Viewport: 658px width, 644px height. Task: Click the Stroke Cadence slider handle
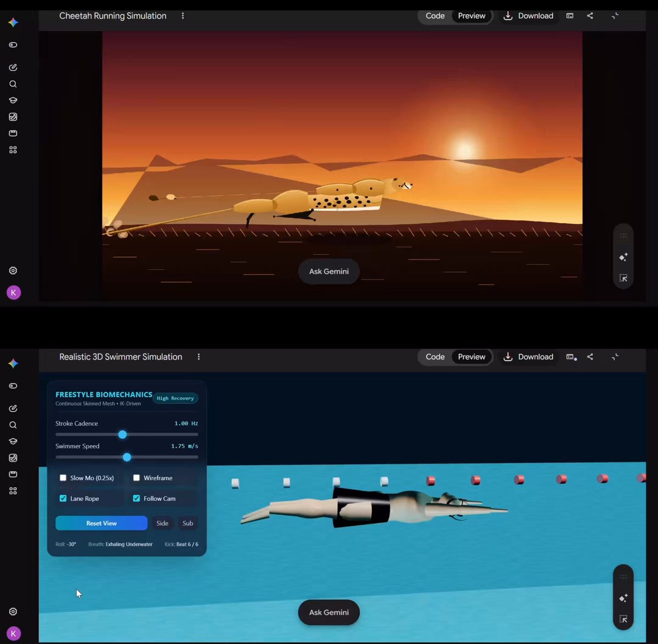tap(122, 434)
